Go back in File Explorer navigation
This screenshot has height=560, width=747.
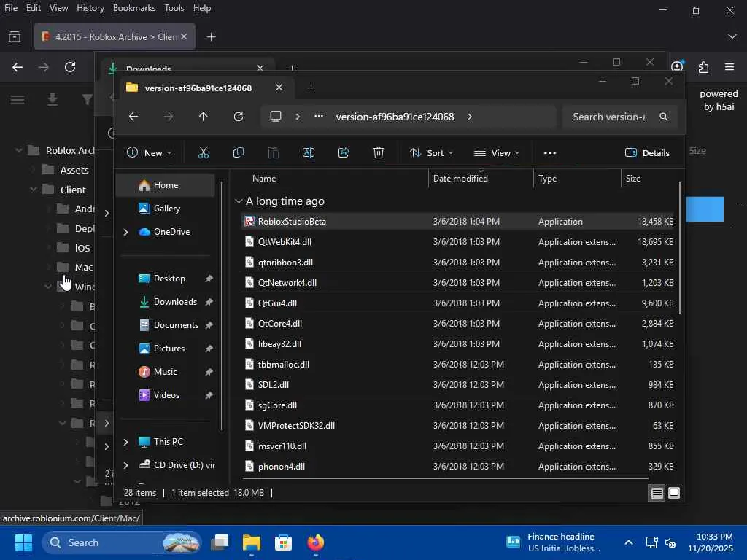pyautogui.click(x=133, y=117)
